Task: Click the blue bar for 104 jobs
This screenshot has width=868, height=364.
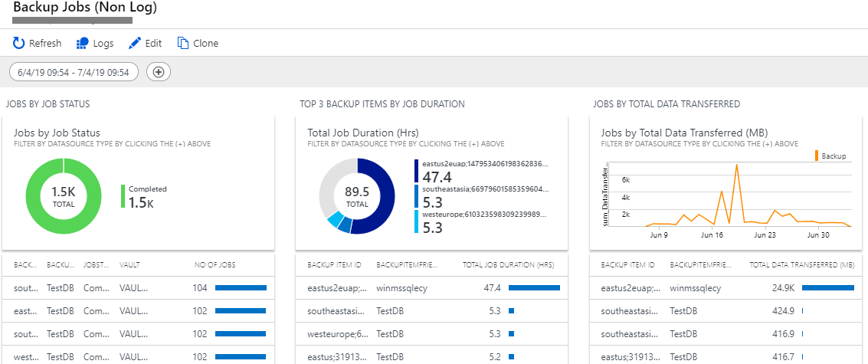Action: (241, 288)
